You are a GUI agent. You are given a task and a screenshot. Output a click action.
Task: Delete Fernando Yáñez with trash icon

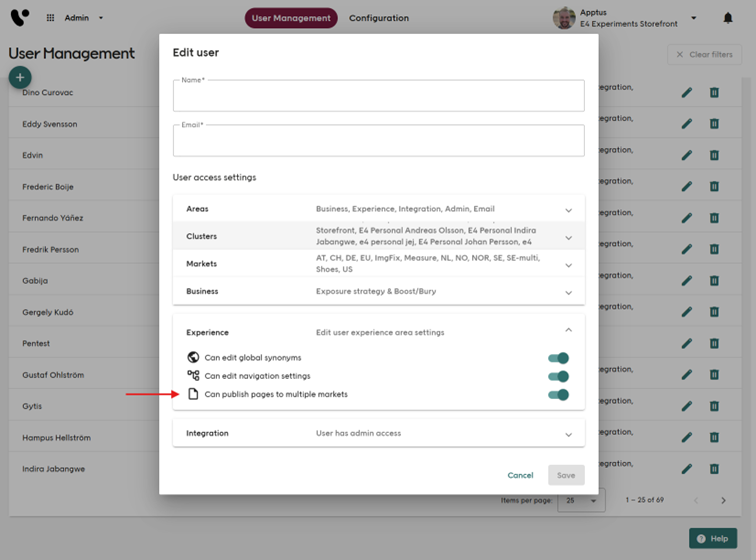pyautogui.click(x=715, y=218)
